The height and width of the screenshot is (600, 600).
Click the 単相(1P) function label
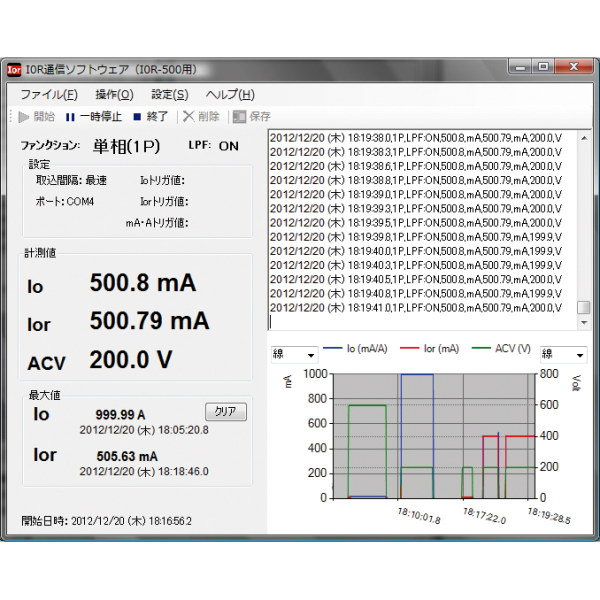click(x=126, y=146)
